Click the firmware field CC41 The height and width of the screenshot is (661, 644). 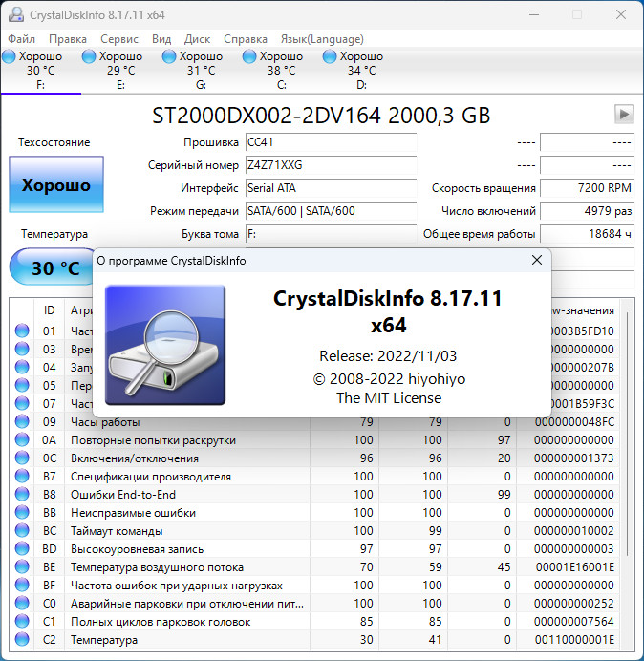point(331,142)
